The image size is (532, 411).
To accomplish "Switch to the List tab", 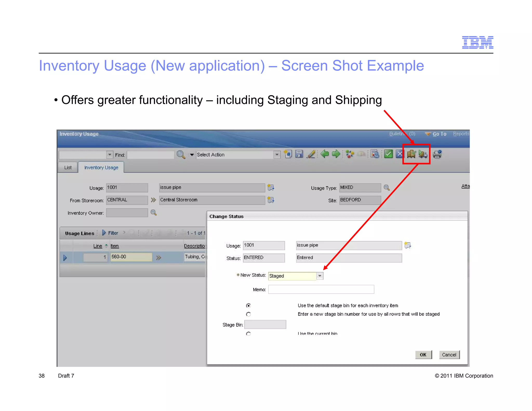I will point(68,167).
